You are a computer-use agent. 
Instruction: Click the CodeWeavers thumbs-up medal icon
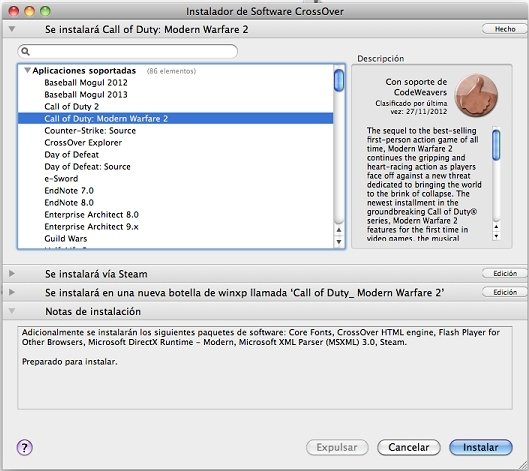(476, 95)
